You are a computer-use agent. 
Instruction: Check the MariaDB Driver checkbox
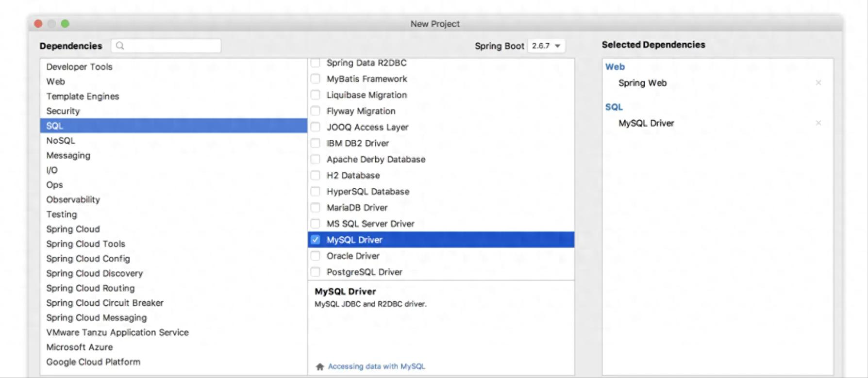click(x=316, y=208)
